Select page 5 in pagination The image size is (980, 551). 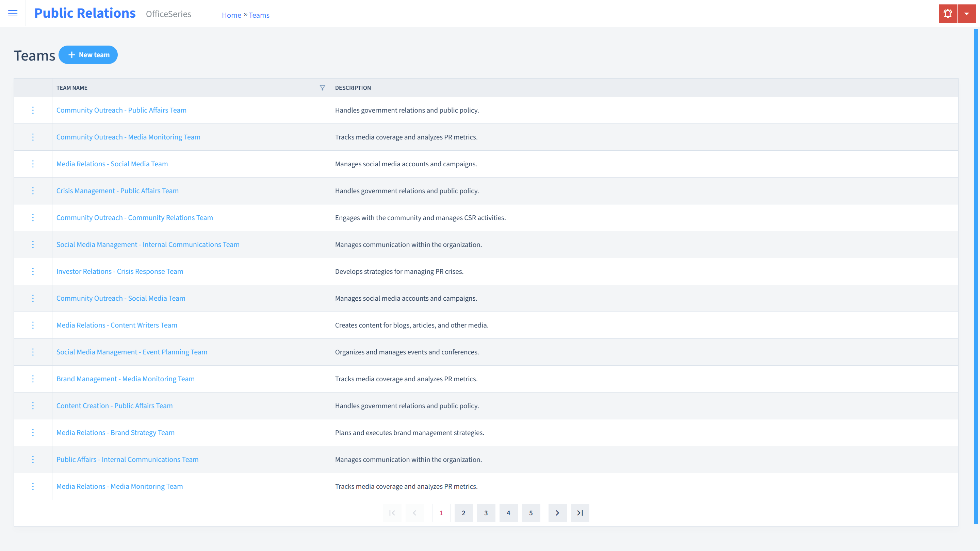[531, 513]
